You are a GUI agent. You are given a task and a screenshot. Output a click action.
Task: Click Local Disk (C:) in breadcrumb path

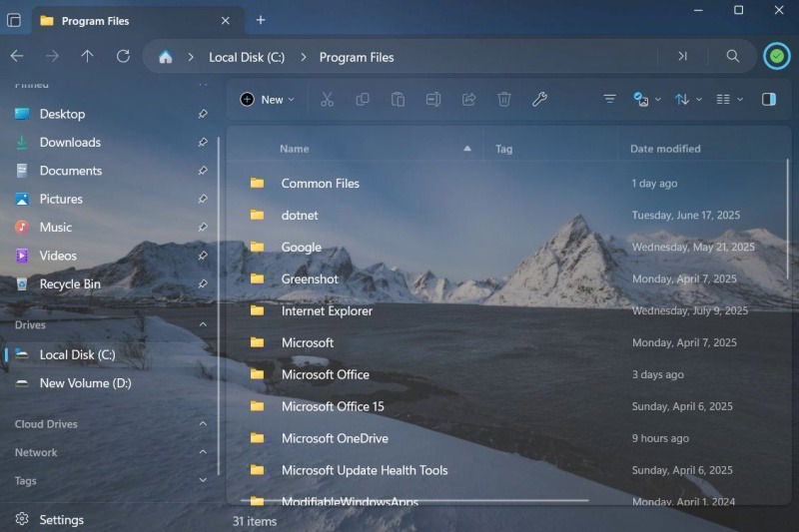pos(246,57)
